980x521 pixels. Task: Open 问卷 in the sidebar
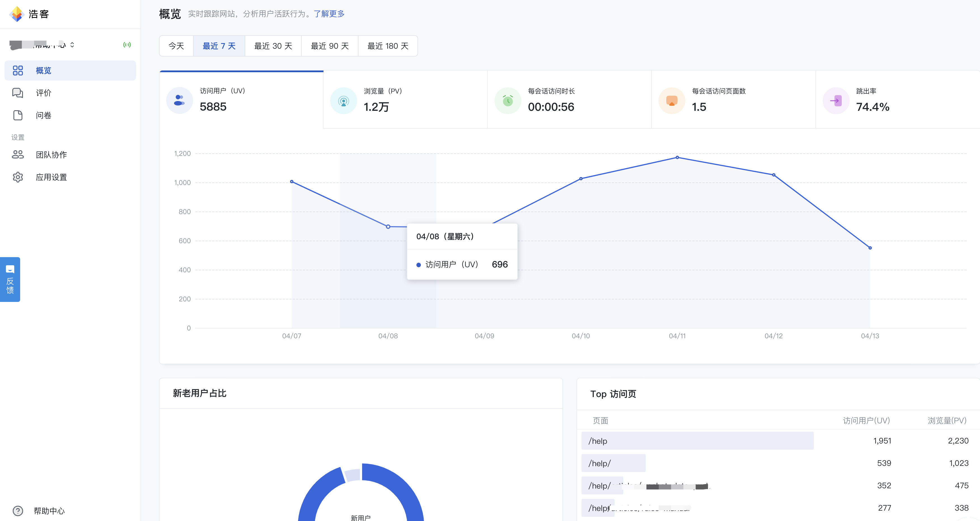coord(70,115)
